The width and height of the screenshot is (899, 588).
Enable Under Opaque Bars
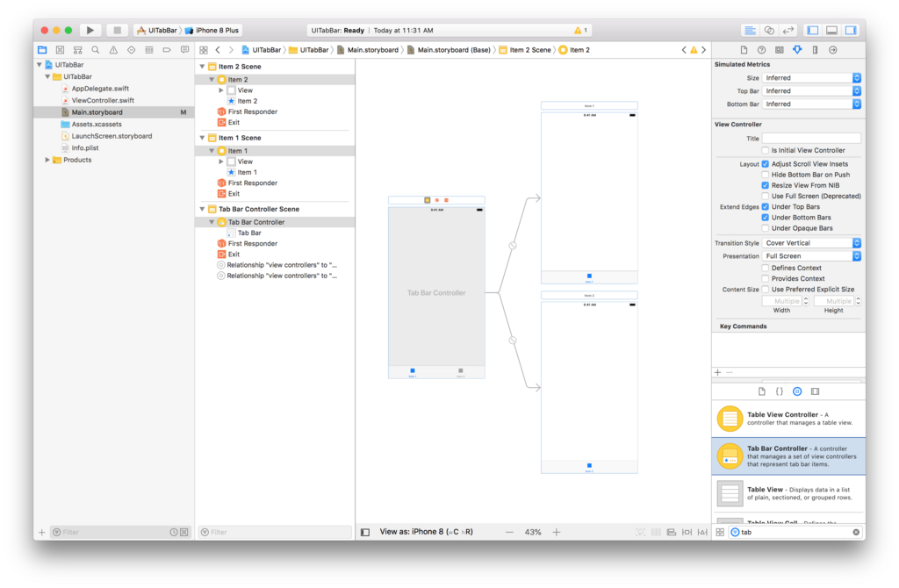point(766,228)
